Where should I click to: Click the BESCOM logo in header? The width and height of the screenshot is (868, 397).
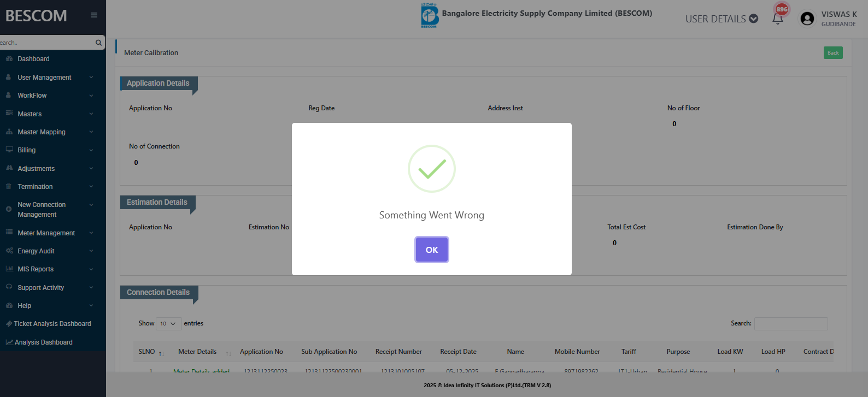pyautogui.click(x=430, y=15)
